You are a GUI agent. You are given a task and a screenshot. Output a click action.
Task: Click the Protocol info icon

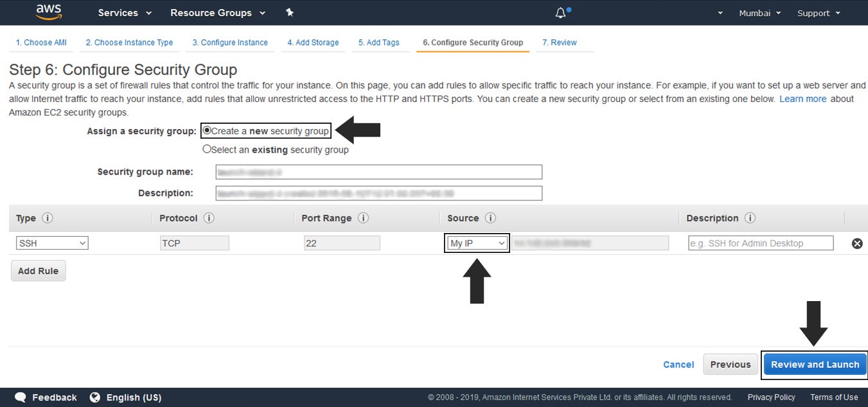[x=208, y=218]
